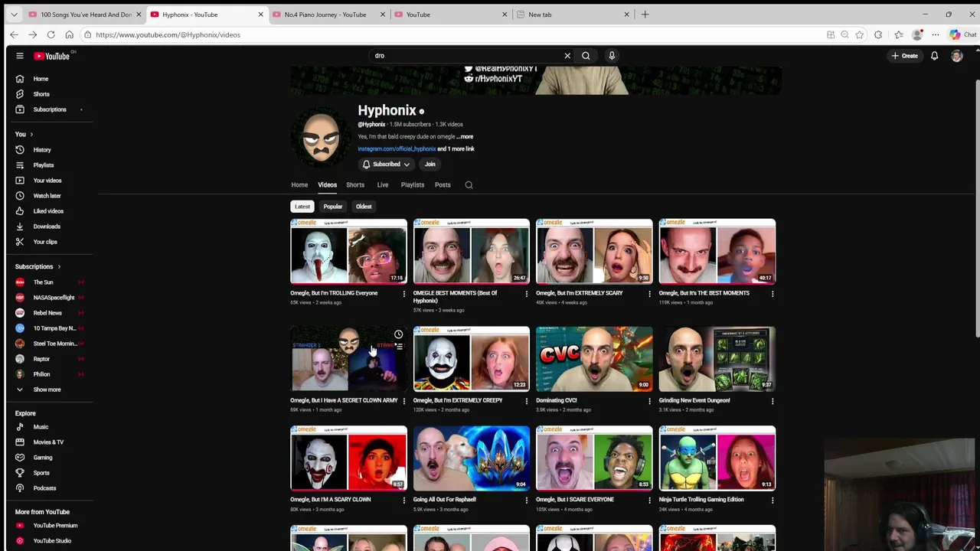980x551 pixels.
Task: Click the Join button
Action: pos(430,165)
